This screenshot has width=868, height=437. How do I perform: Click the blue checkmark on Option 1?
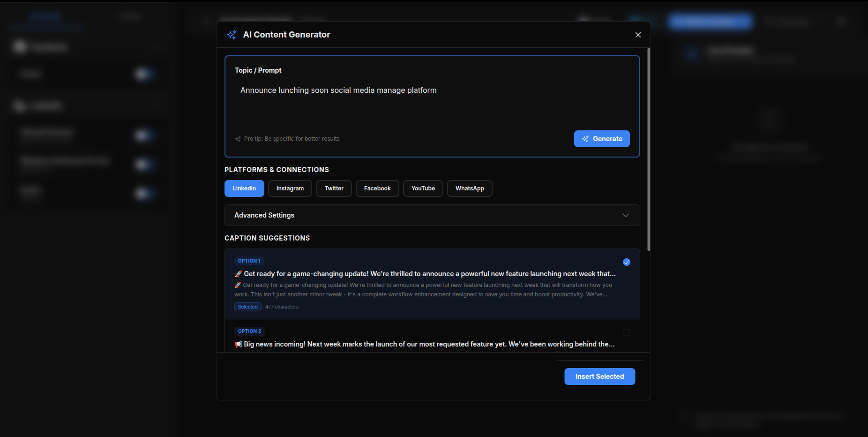[x=627, y=262]
